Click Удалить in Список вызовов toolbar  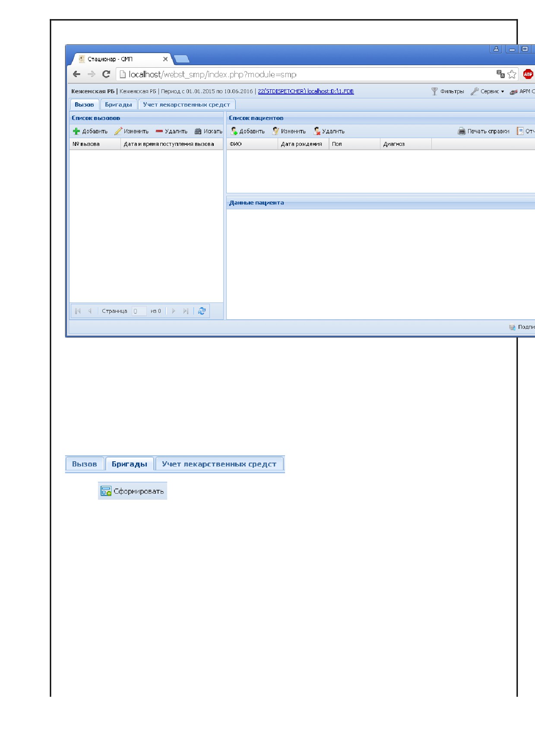pyautogui.click(x=171, y=131)
